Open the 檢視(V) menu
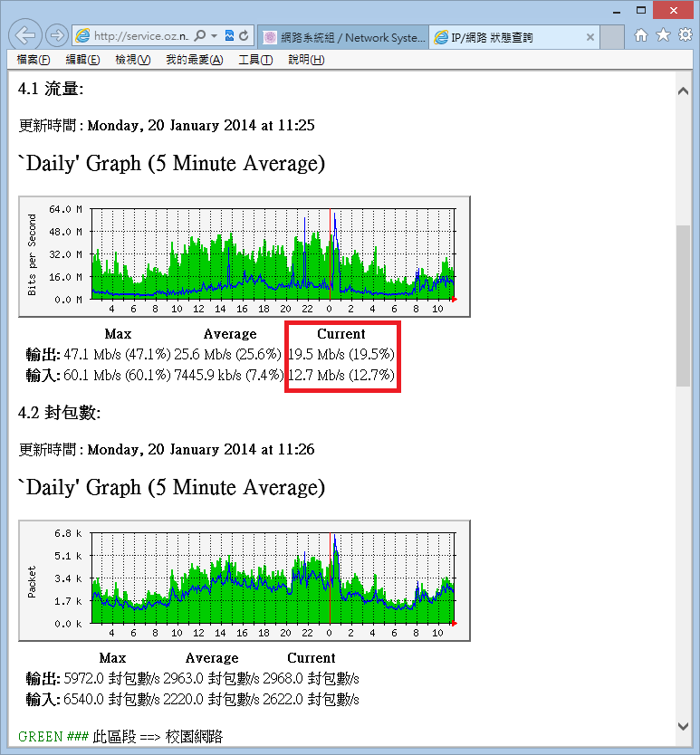The width and height of the screenshot is (700, 755). (132, 60)
